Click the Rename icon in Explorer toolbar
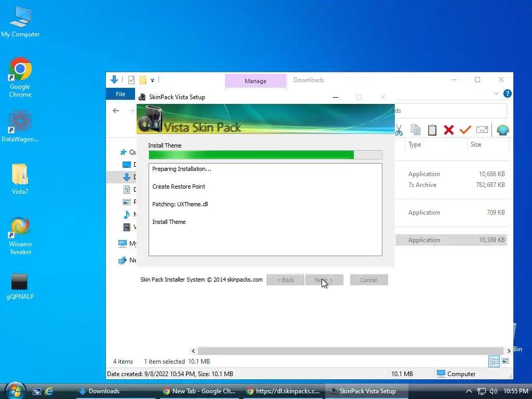 point(482,130)
